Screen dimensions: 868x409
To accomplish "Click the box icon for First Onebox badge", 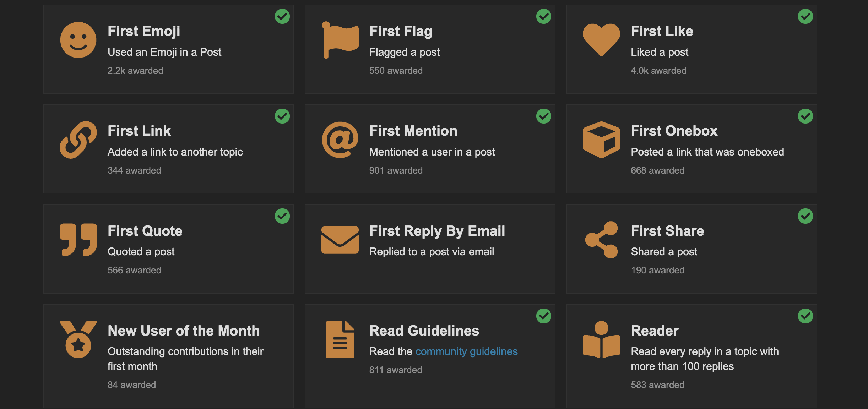I will coord(602,139).
